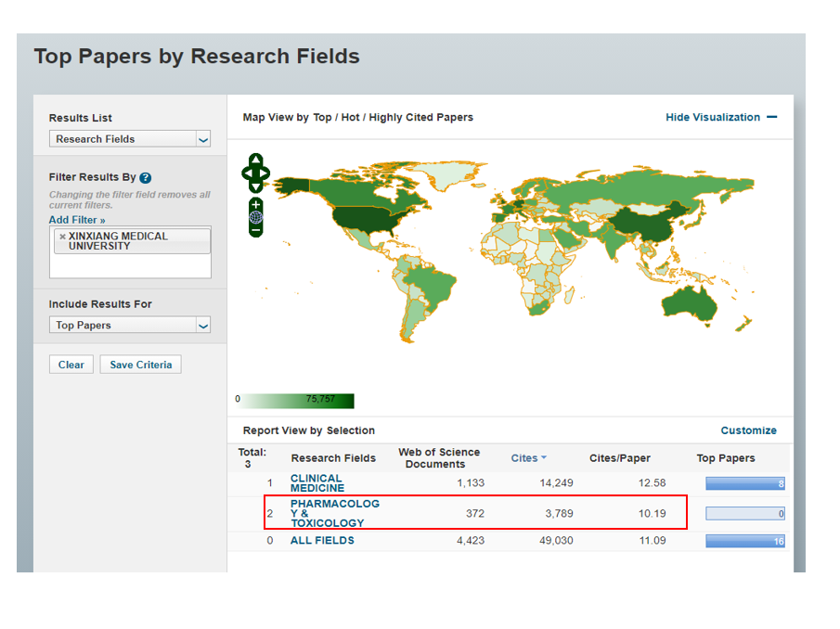Image resolution: width=840 pixels, height=629 pixels.
Task: Click the Save Criteria button
Action: (140, 365)
